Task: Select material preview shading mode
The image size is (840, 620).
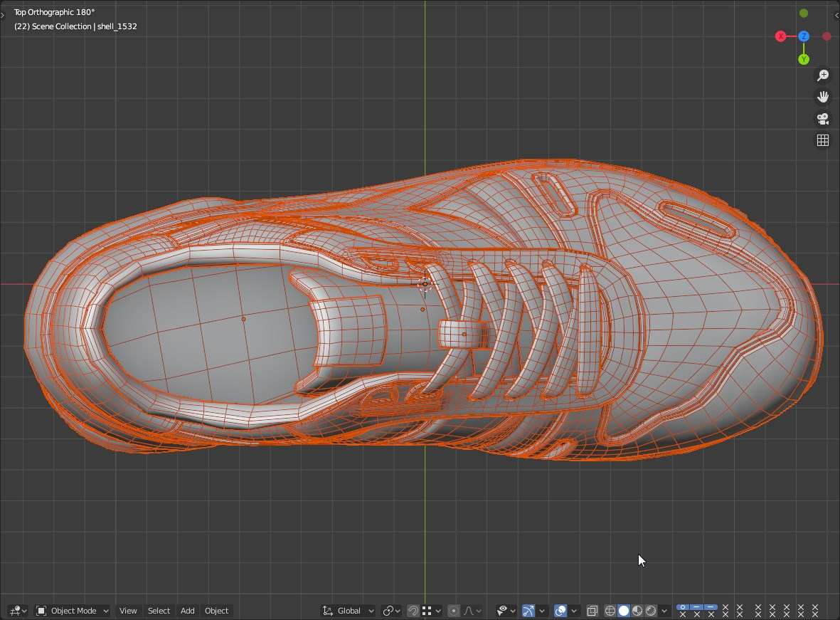Action: pyautogui.click(x=637, y=611)
